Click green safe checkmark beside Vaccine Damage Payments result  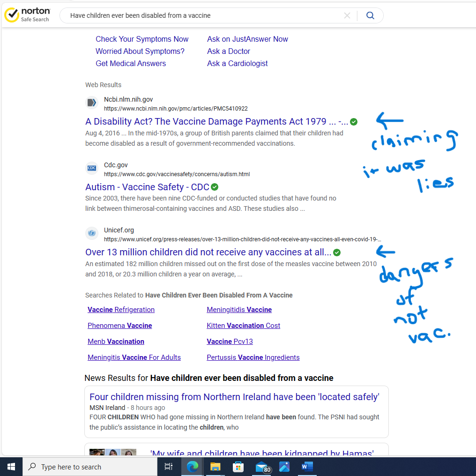pyautogui.click(x=353, y=122)
